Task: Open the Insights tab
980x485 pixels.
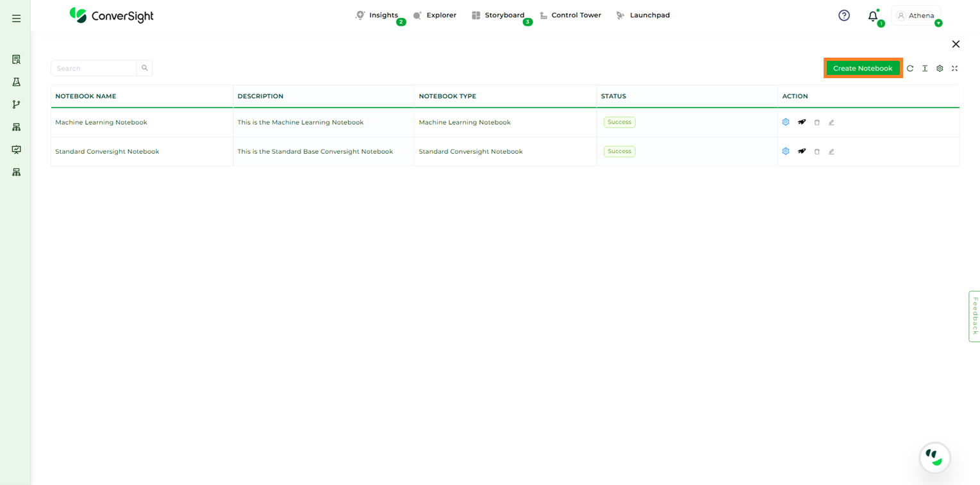Action: coord(383,15)
